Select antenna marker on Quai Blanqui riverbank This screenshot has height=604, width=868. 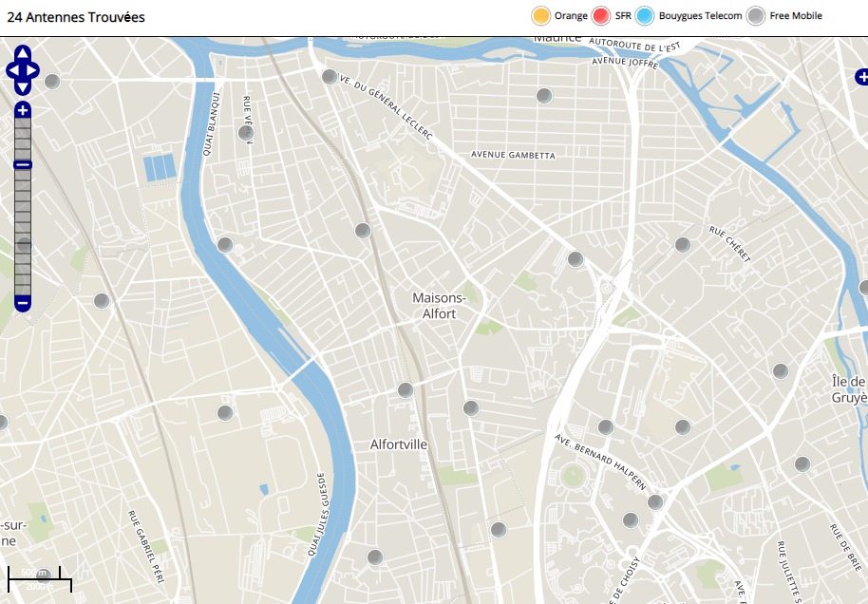[x=225, y=245]
